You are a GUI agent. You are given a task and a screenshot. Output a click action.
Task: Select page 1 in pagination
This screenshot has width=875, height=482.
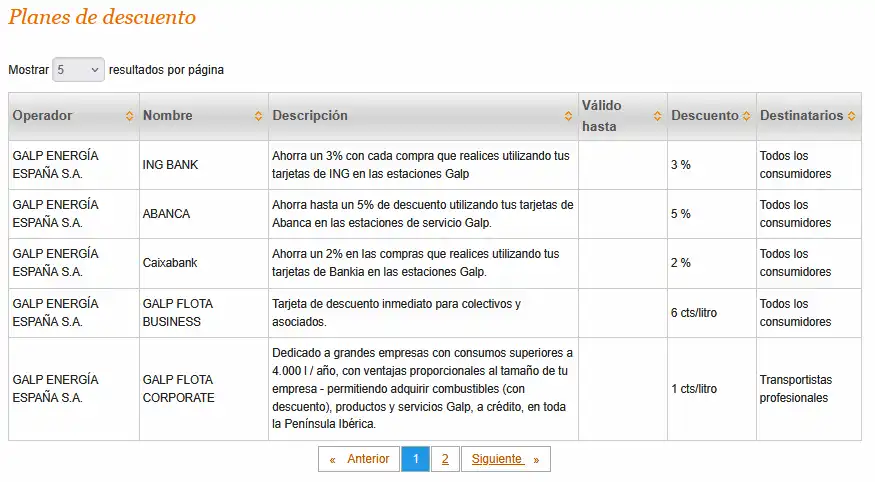pos(416,459)
